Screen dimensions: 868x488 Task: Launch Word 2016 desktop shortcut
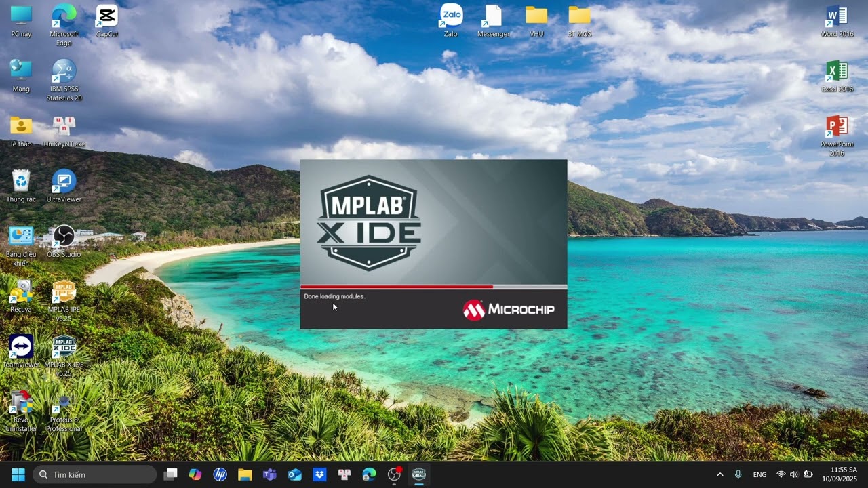point(837,20)
